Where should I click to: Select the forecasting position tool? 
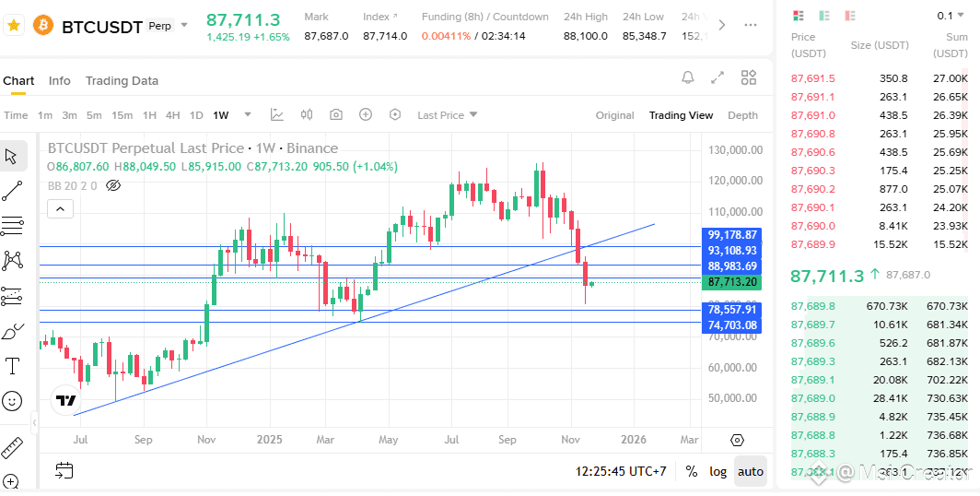(13, 296)
